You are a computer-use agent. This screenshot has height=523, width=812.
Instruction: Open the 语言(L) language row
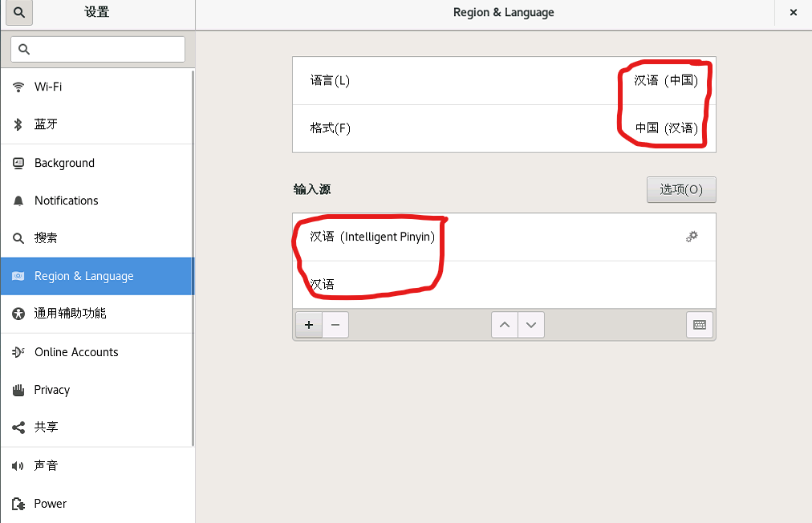click(504, 81)
